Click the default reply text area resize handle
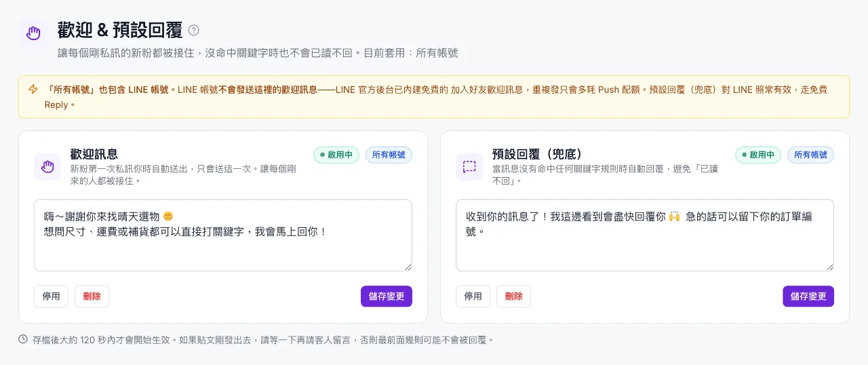868x365 pixels. pyautogui.click(x=829, y=266)
